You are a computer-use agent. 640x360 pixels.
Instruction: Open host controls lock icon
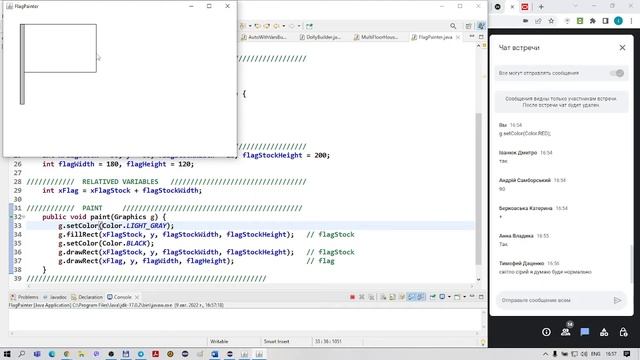tap(623, 332)
